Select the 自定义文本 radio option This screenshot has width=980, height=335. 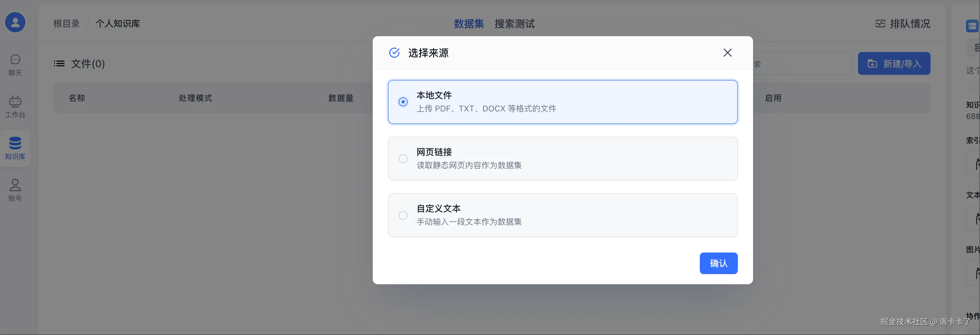(x=403, y=215)
